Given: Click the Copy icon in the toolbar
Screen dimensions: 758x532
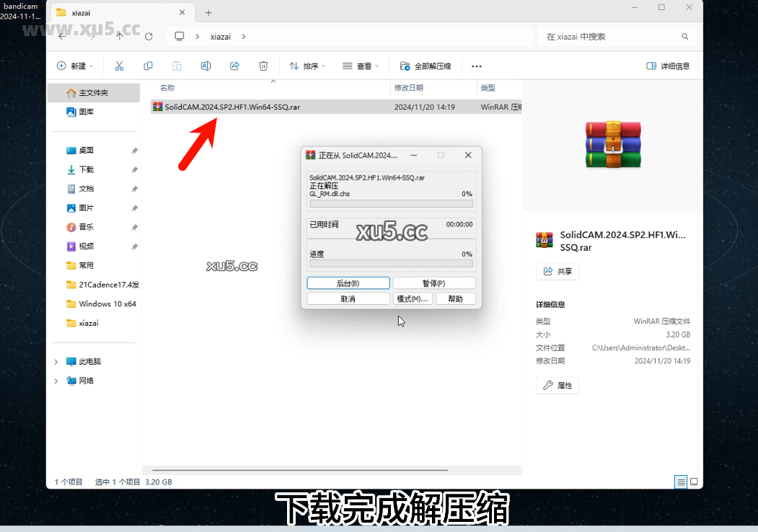Looking at the screenshot, I should click(148, 65).
